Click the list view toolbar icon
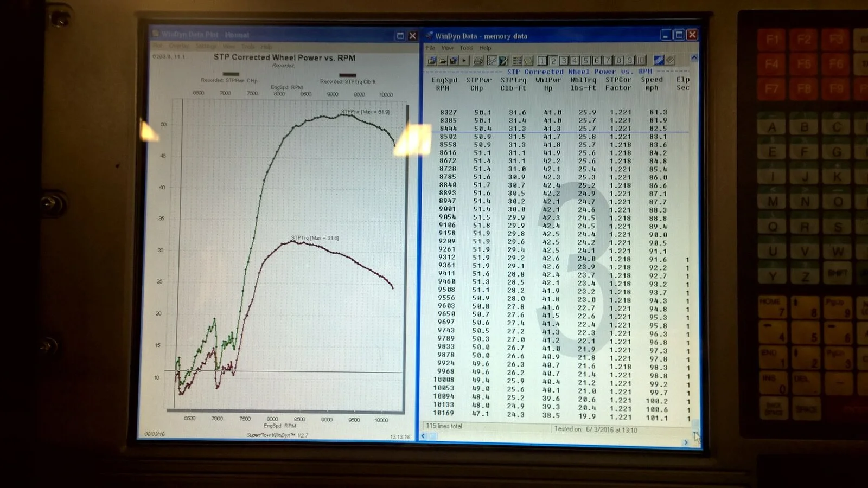This screenshot has width=868, height=488. tap(516, 61)
